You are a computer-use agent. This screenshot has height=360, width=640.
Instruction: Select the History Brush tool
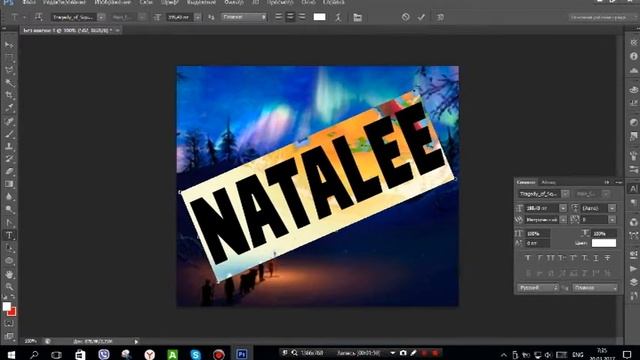(x=9, y=159)
